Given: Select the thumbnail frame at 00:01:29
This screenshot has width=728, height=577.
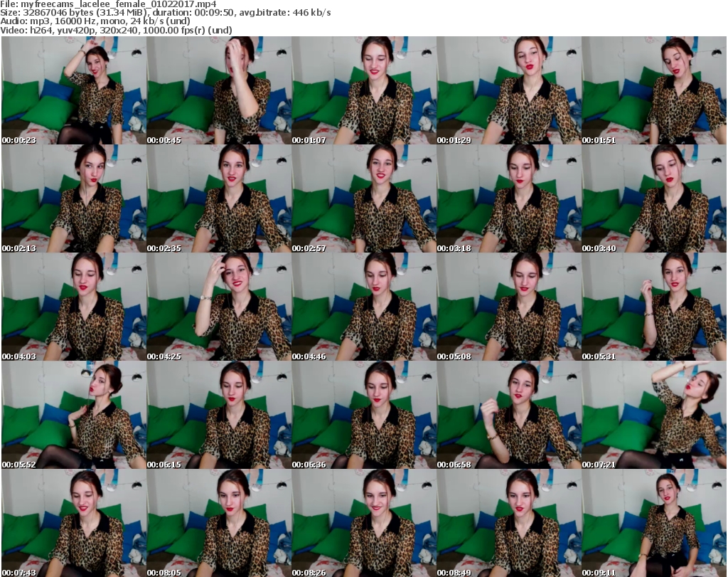Looking at the screenshot, I should tap(509, 90).
